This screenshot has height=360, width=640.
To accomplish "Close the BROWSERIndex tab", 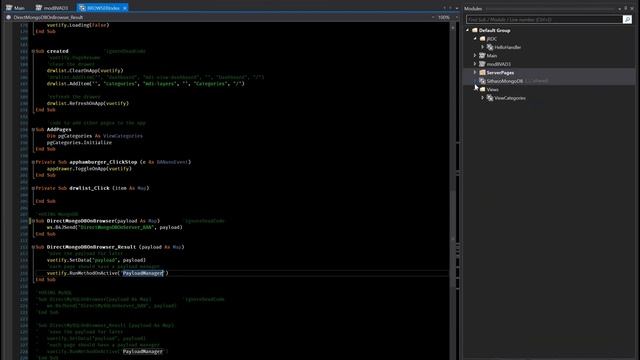I will [125, 8].
